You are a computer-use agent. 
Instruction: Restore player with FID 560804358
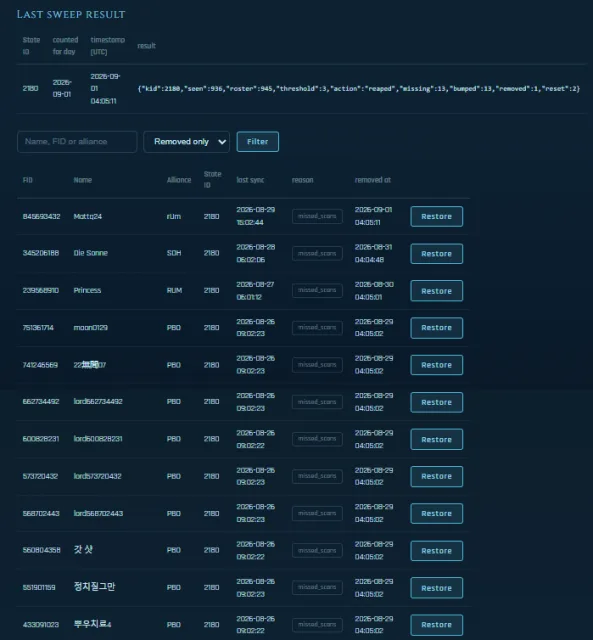[x=437, y=551]
